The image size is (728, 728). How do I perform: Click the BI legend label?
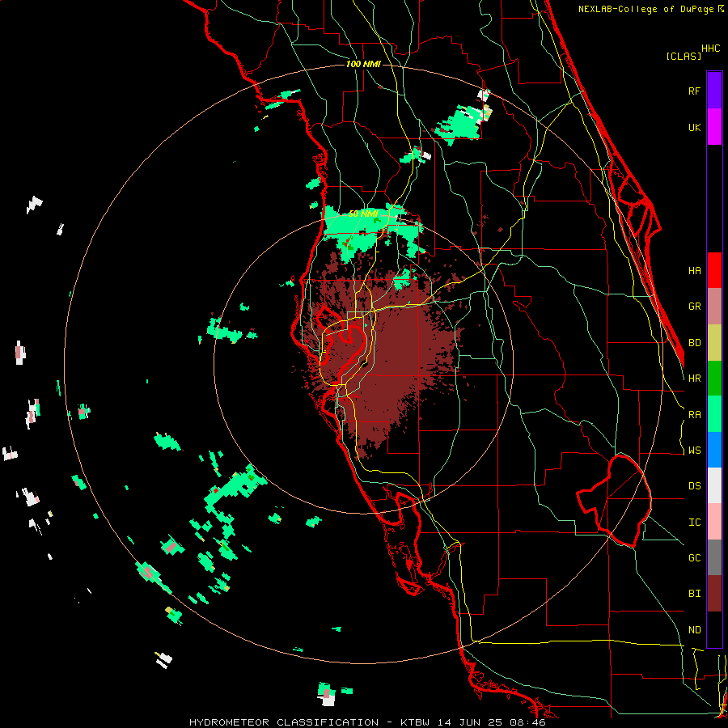[x=694, y=594]
